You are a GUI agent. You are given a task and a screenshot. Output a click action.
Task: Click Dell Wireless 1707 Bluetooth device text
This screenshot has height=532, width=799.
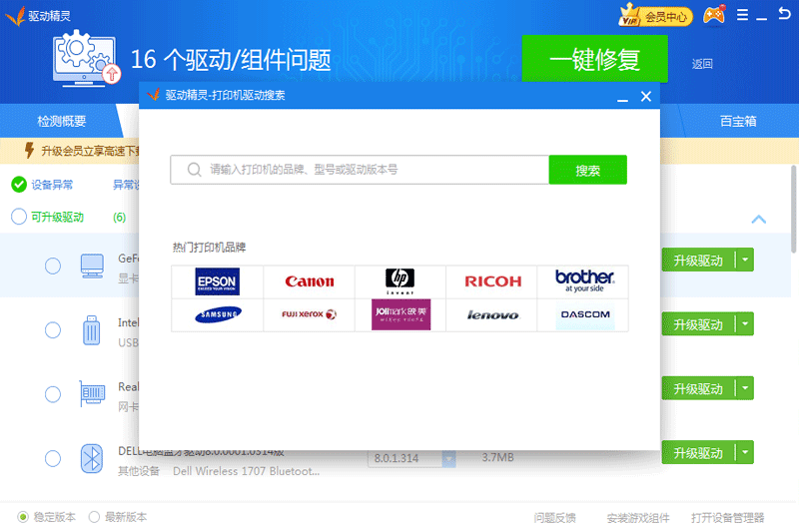coord(246,471)
